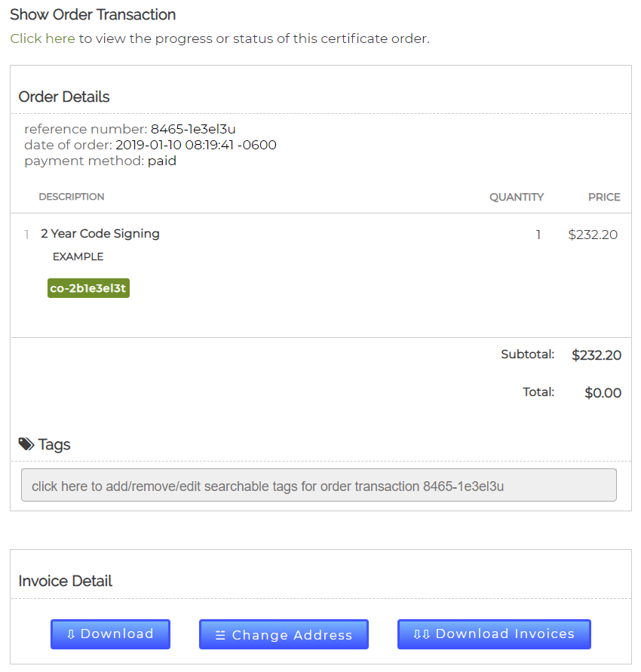Screen dimensions: 641x672
Task: Click the Change Address button
Action: [284, 635]
